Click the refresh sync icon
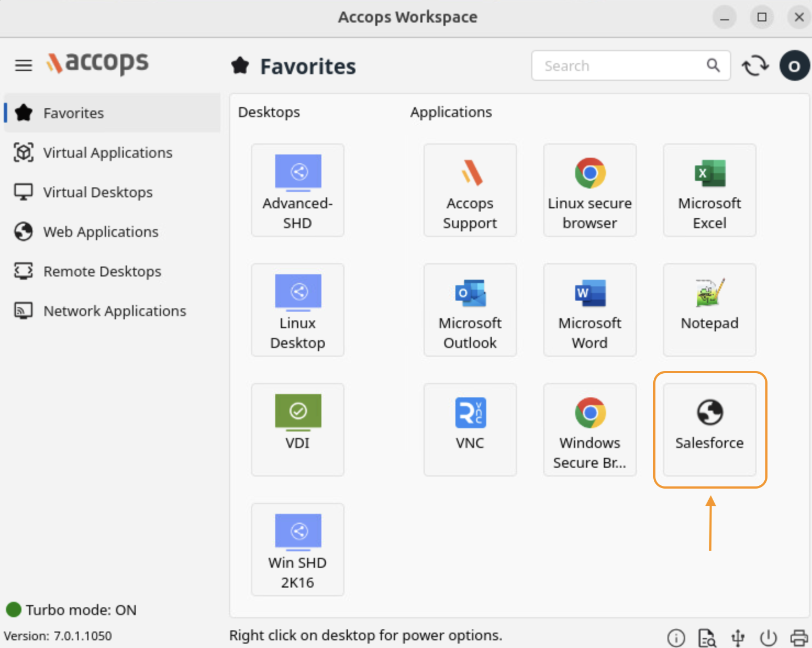The image size is (812, 648). click(755, 66)
